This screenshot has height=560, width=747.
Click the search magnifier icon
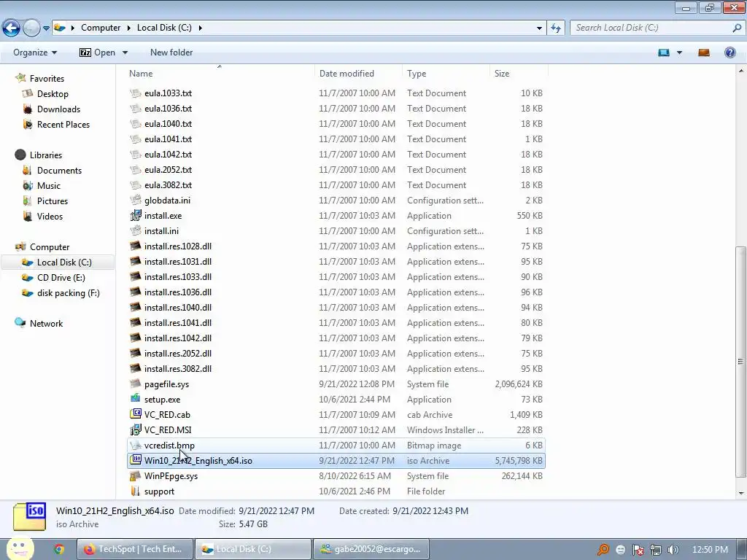tap(737, 28)
